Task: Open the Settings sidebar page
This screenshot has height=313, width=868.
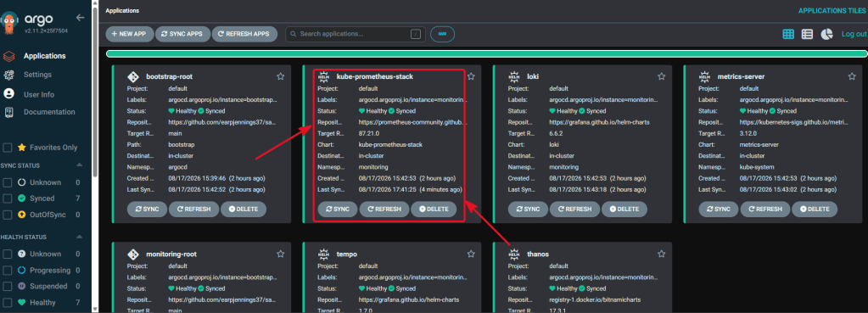Action: pyautogui.click(x=37, y=75)
